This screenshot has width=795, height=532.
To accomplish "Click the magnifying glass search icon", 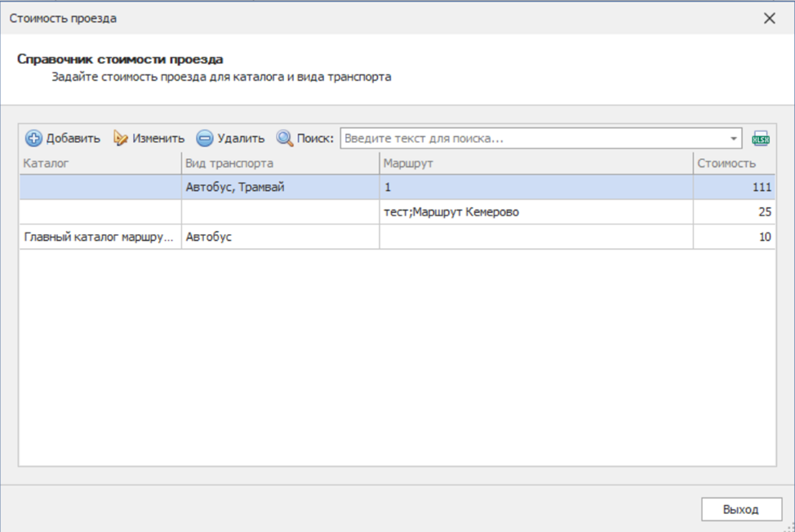I will click(x=284, y=139).
